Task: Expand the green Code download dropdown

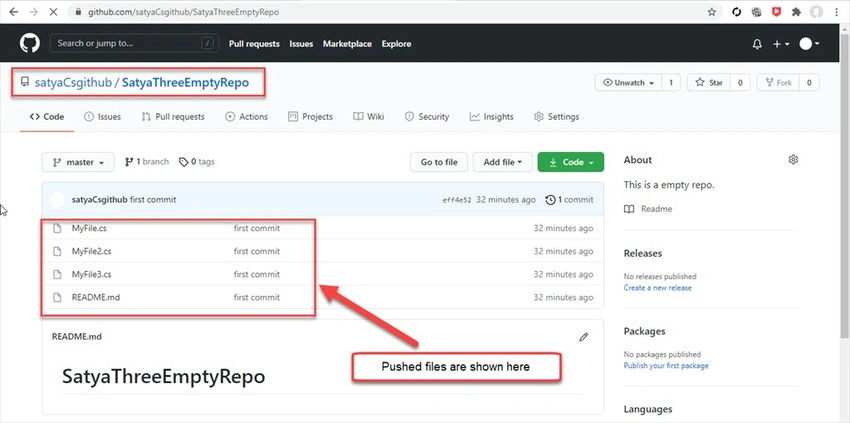Action: click(x=571, y=162)
